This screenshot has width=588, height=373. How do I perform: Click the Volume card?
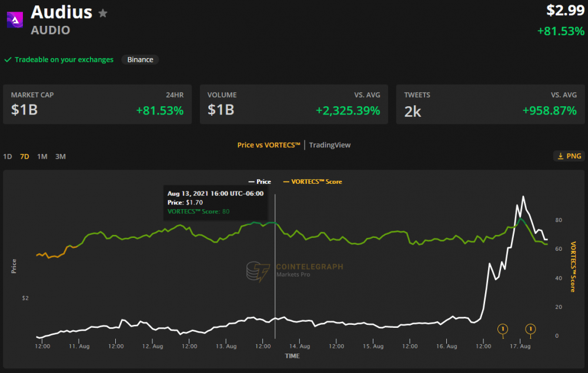pyautogui.click(x=294, y=104)
